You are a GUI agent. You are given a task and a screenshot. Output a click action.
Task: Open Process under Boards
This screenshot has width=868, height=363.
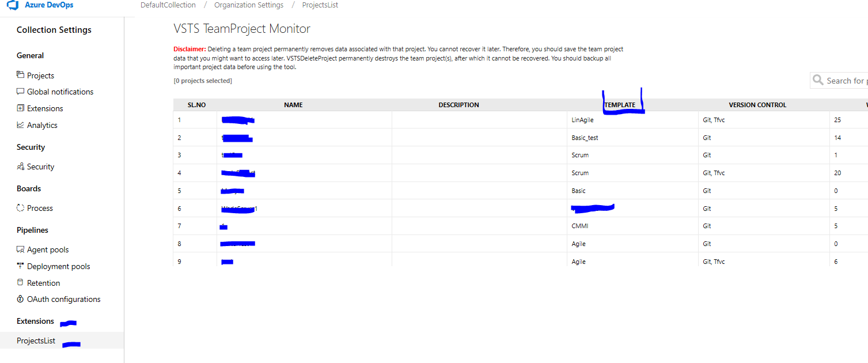[40, 208]
